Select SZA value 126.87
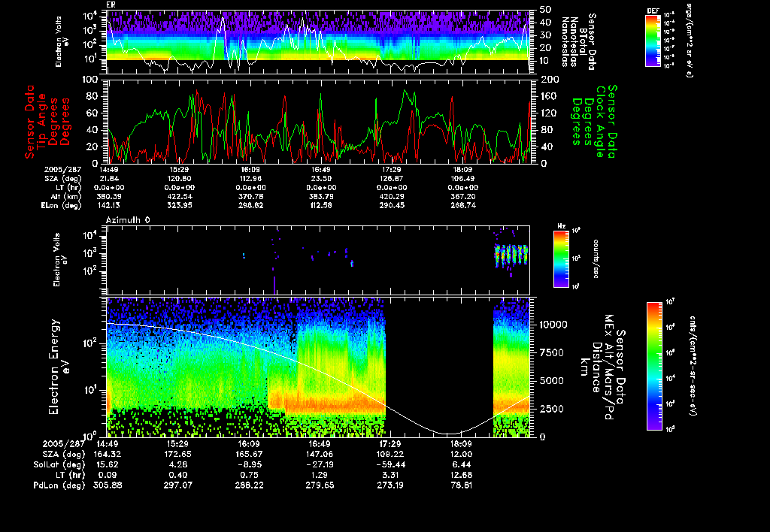Image resolution: width=770 pixels, height=532 pixels. [x=391, y=179]
